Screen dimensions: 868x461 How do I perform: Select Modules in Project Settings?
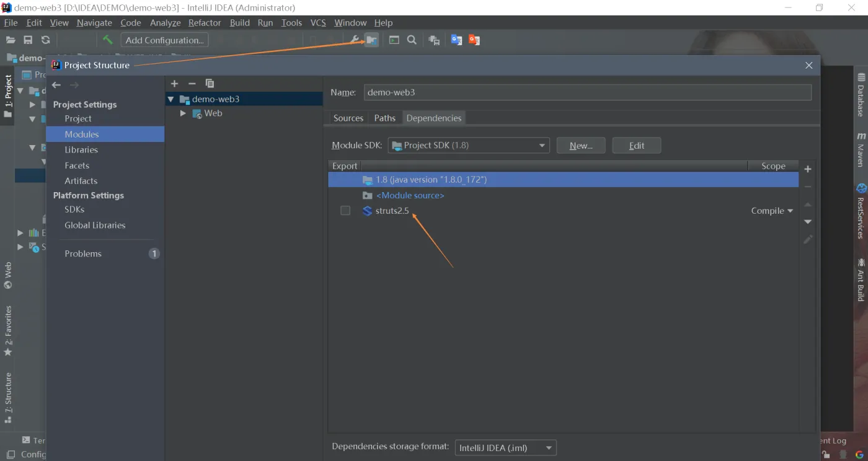[x=105, y=134]
